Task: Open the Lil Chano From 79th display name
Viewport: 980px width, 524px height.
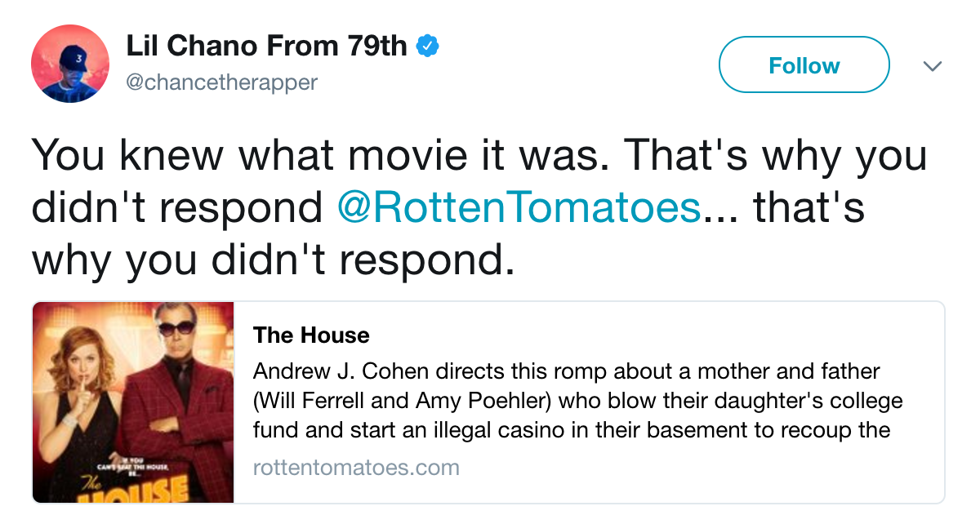Action: (x=266, y=47)
